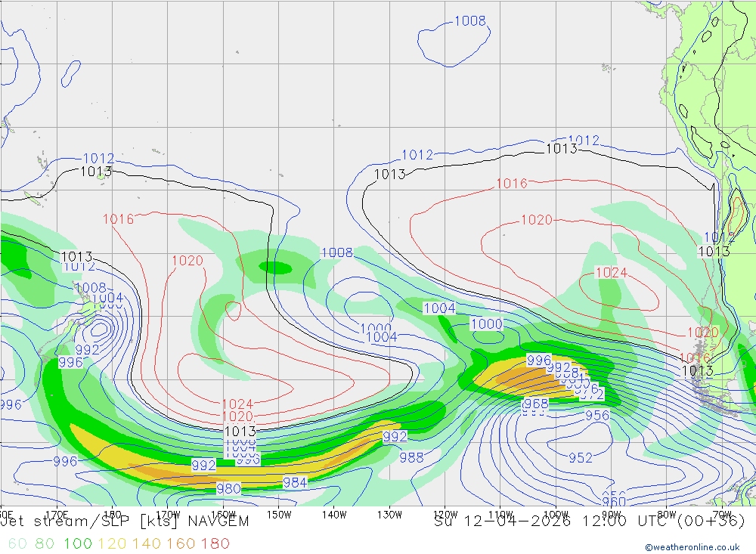The image size is (756, 554).
Task: Click the 1008 label inside the top closed contour
Action: (470, 20)
